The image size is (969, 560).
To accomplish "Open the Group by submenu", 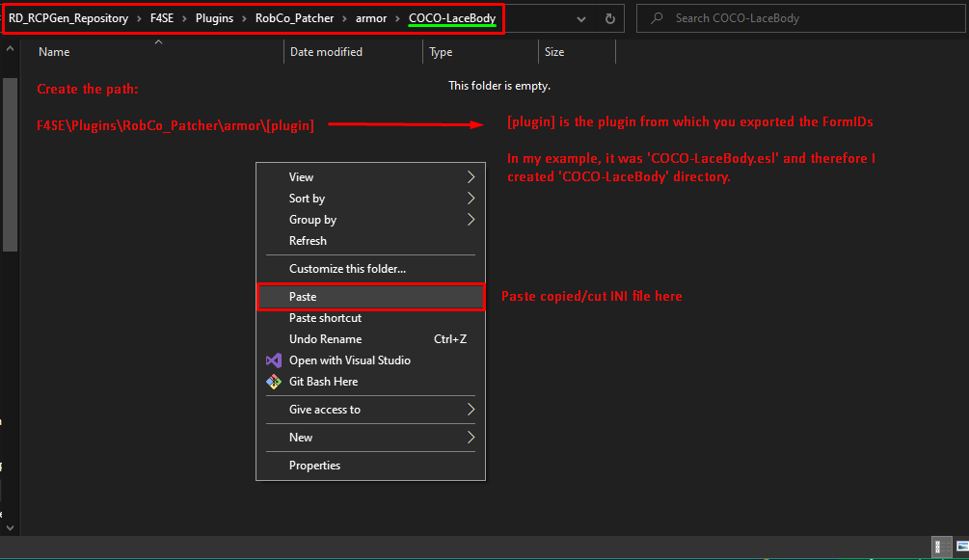I will click(371, 220).
